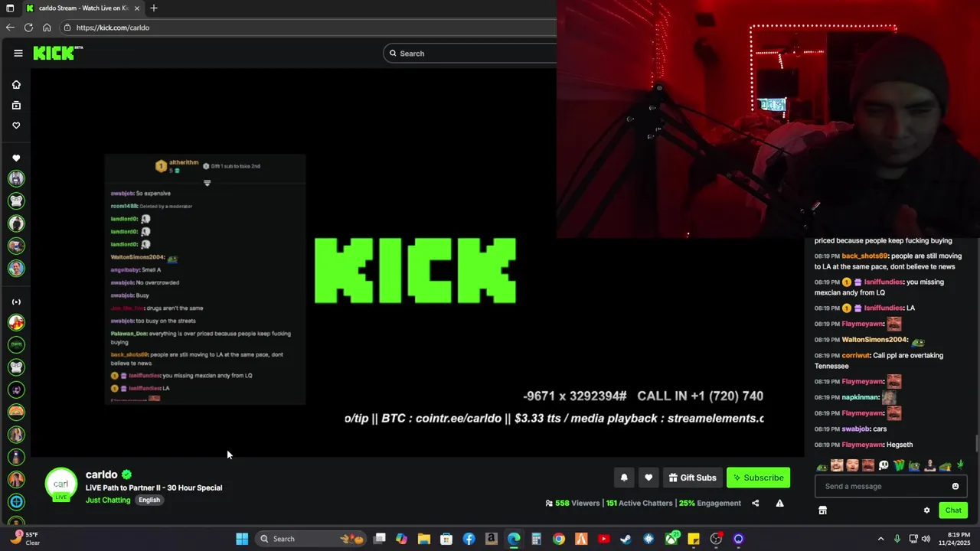Insert the rainbow W emote
980x551 pixels.
coord(899,465)
